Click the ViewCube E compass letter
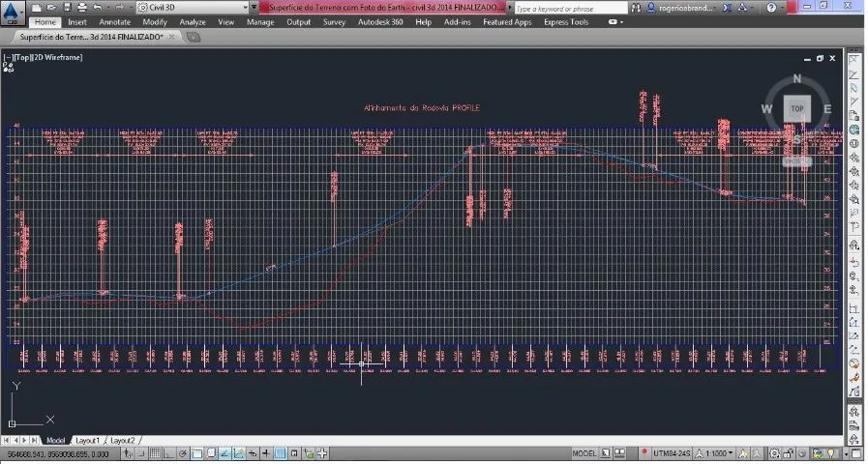This screenshot has width=868, height=464. tap(827, 109)
